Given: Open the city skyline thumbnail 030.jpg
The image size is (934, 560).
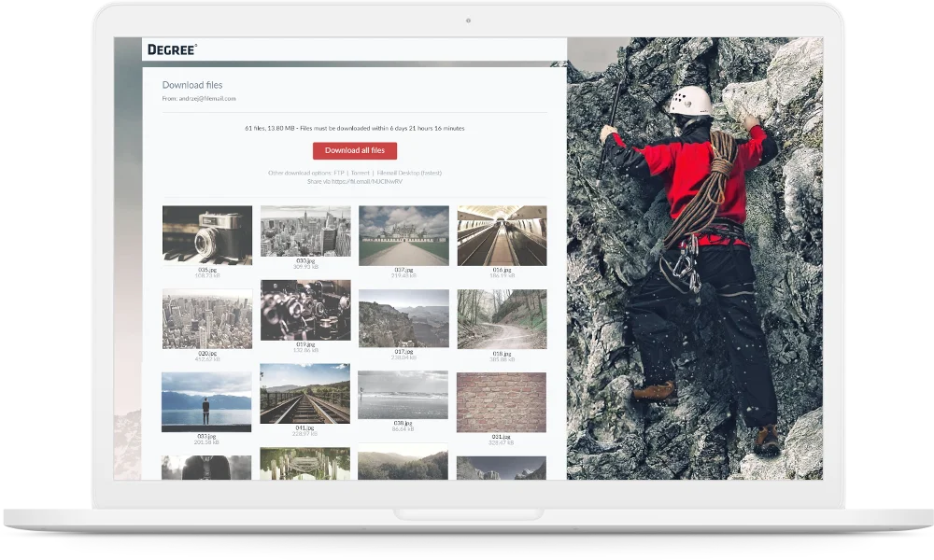Looking at the screenshot, I should click(x=304, y=231).
